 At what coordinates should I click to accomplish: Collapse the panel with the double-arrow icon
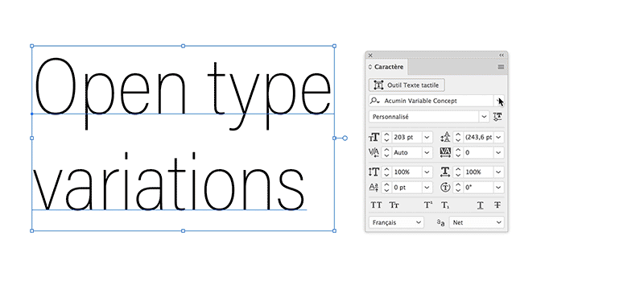[502, 55]
